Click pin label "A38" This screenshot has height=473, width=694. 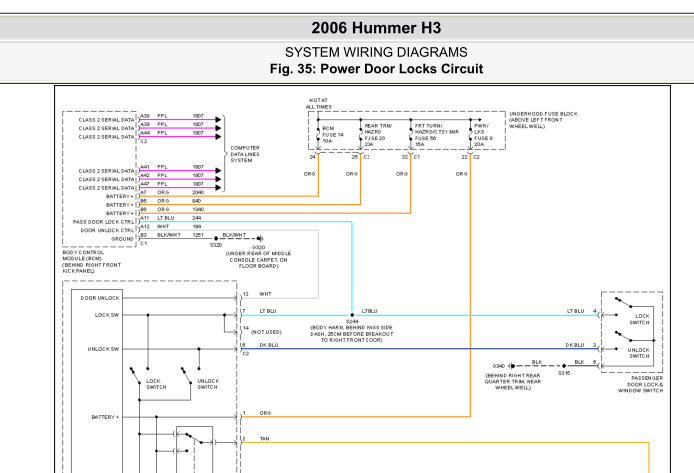tap(145, 116)
